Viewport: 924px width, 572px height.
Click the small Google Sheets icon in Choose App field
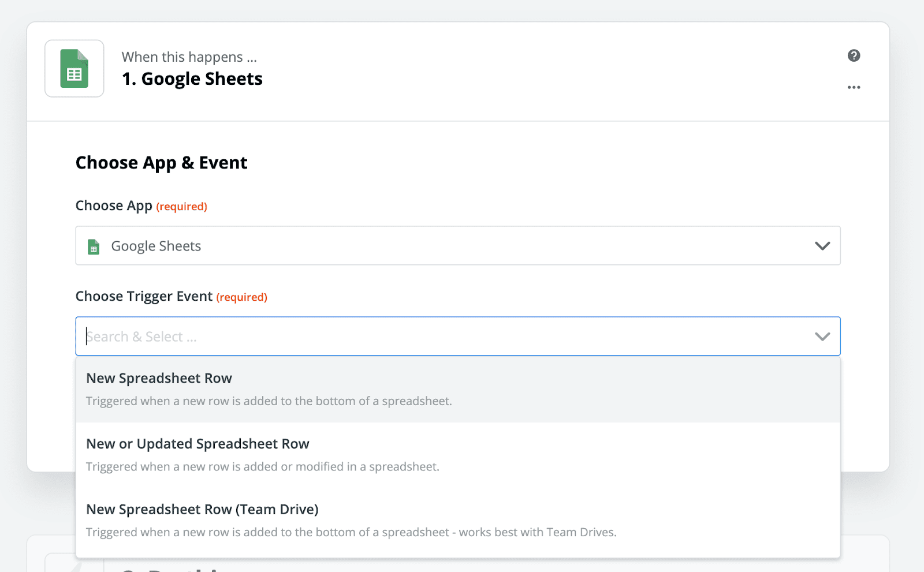pos(94,246)
